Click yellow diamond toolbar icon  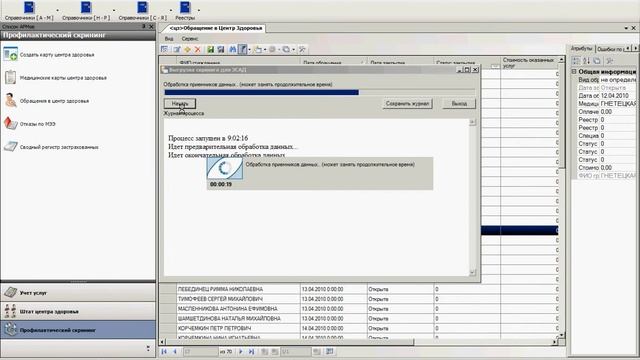187,49
